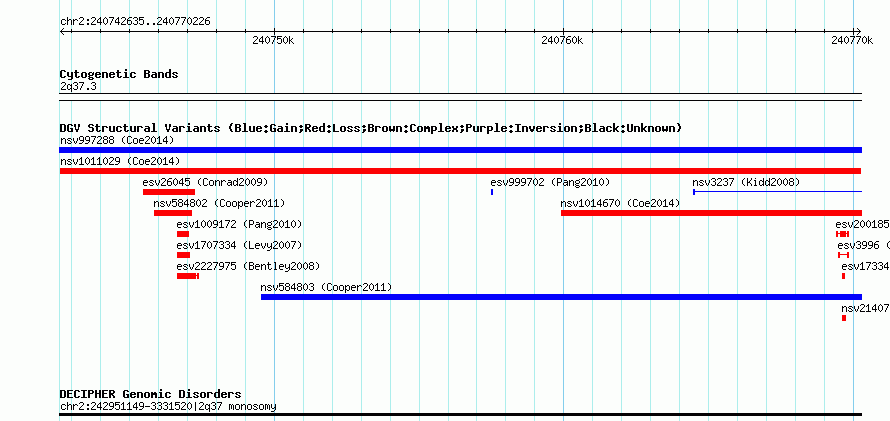Viewport: 890px width, 421px height.
Task: Click the blue nsv997288 gain bar
Action: (460, 150)
